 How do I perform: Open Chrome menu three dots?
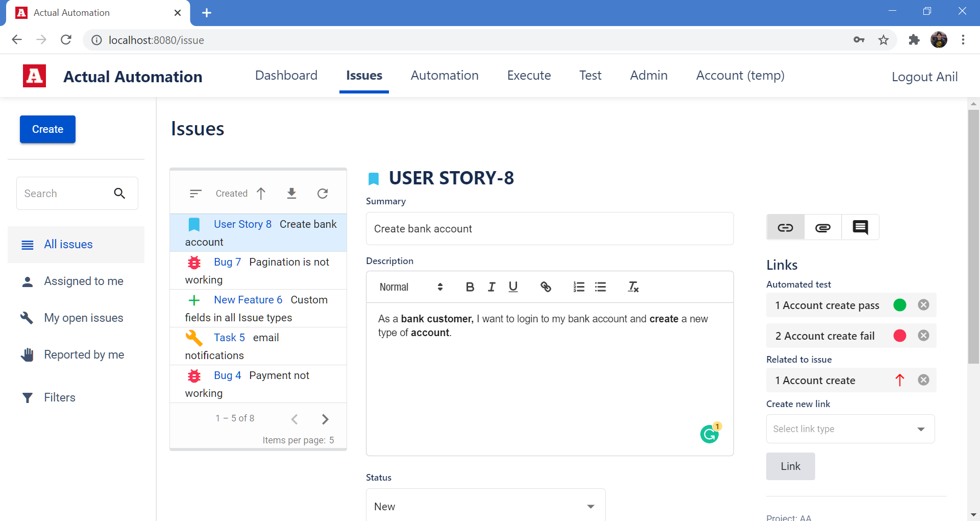click(x=963, y=40)
